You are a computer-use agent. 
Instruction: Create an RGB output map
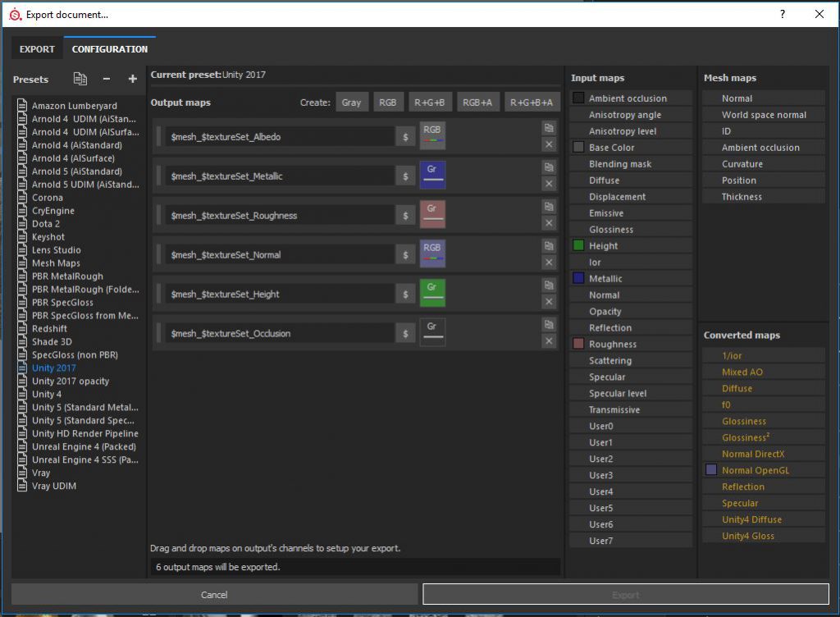(388, 103)
